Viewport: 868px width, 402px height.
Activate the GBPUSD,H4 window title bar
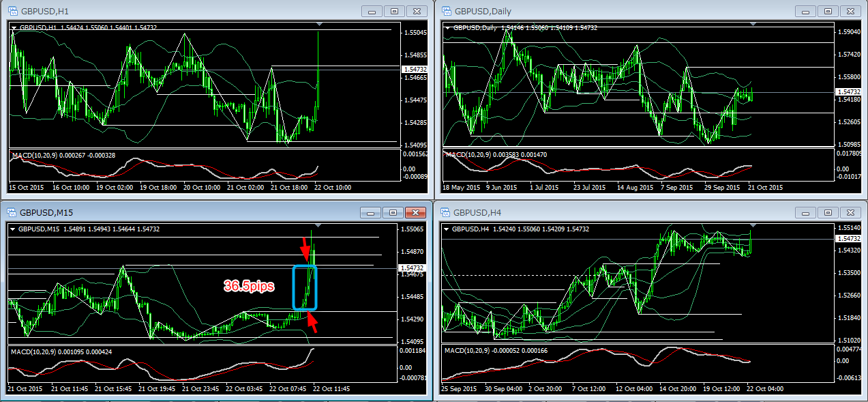click(614, 212)
